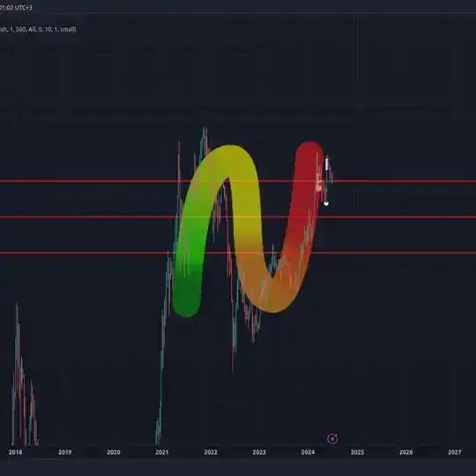Select the 2025 time axis label
The width and height of the screenshot is (476, 476).
[357, 452]
